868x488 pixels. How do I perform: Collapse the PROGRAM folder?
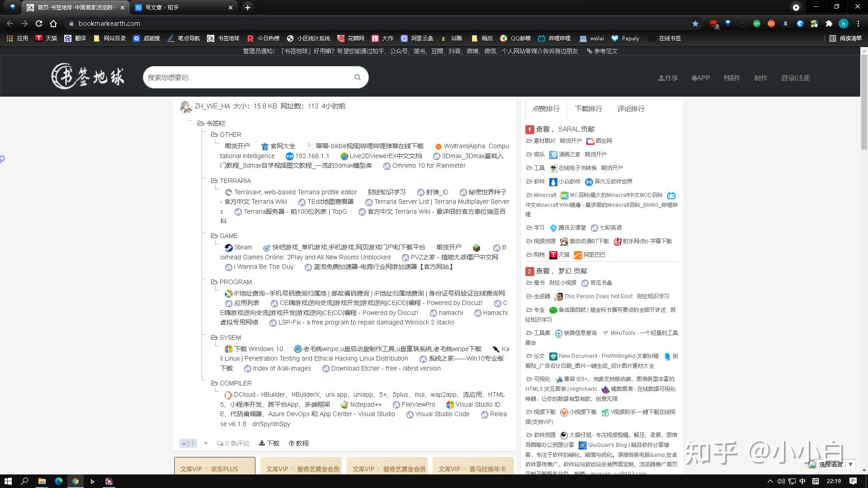[x=214, y=282]
